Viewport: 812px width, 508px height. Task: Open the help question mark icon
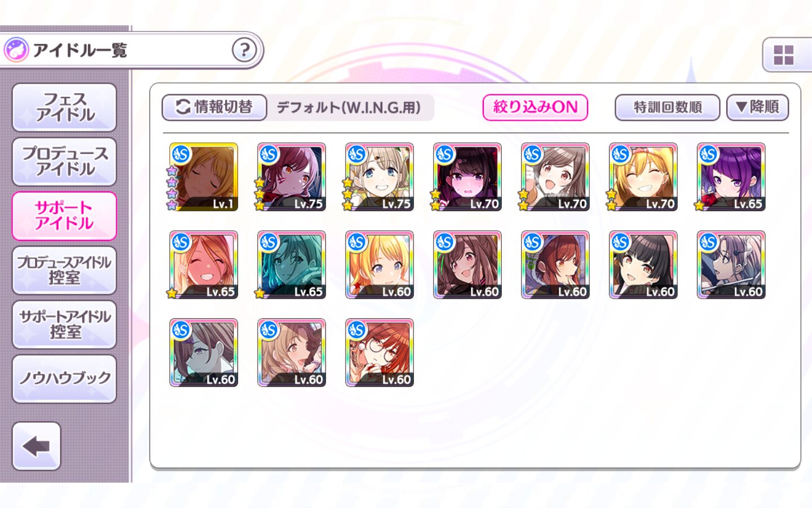(244, 50)
